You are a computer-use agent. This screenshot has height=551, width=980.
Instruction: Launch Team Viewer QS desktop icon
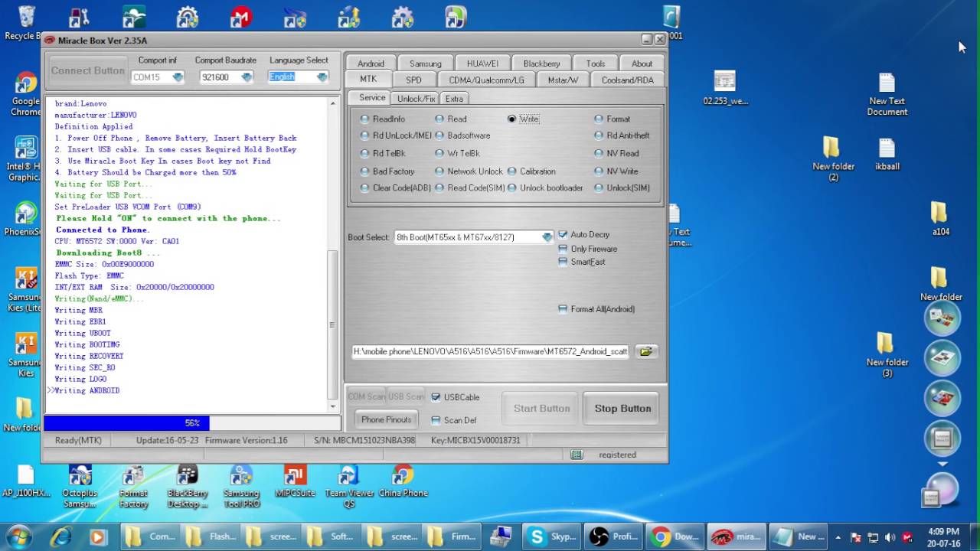click(x=348, y=487)
